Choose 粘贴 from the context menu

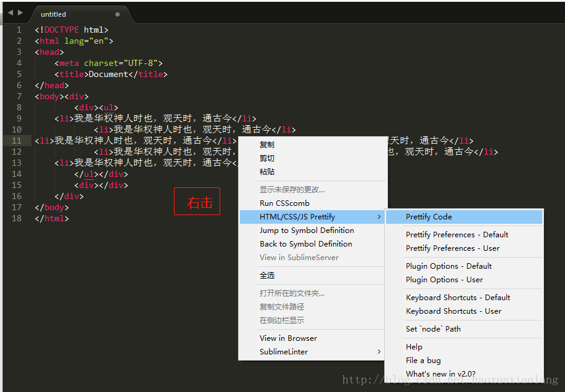pos(313,172)
